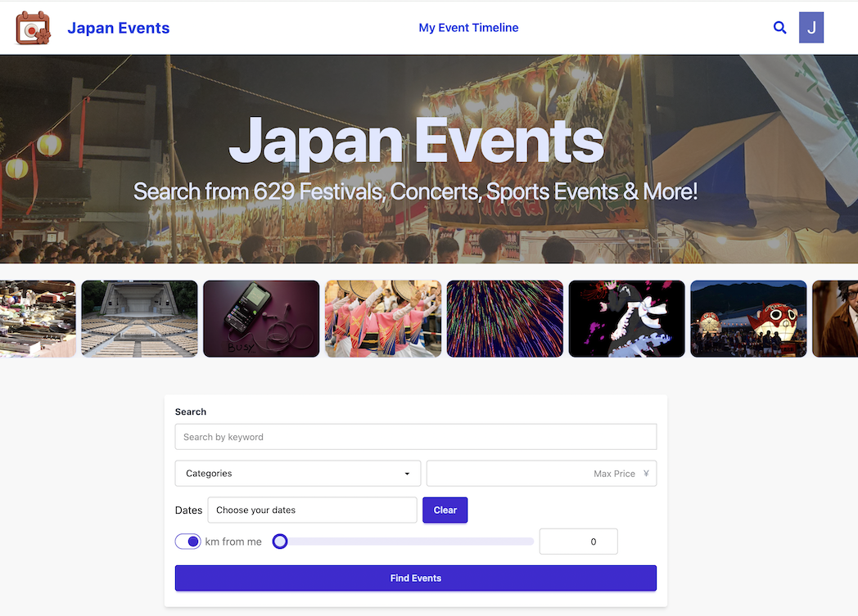Click the Clear dates button
This screenshot has height=616, width=858.
445,510
